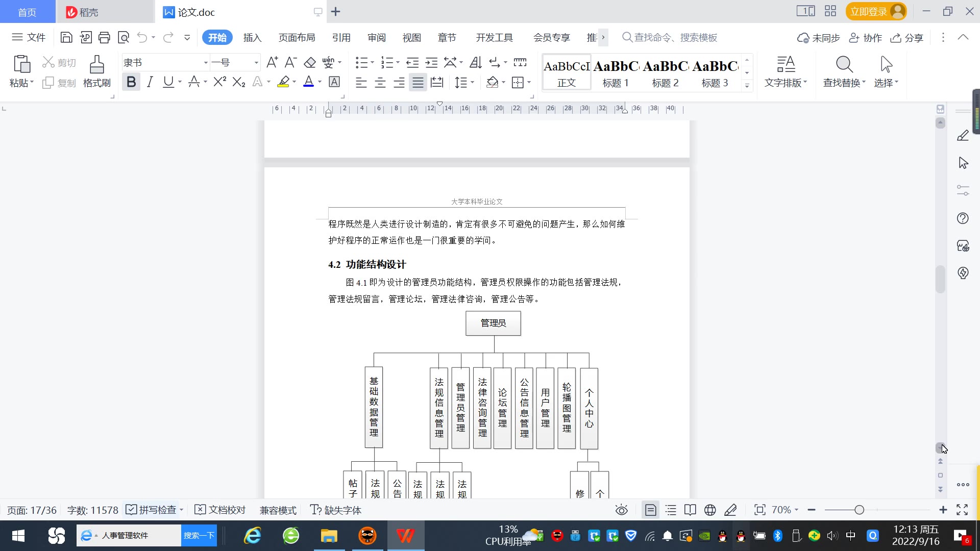Click the Format Painter brush
The image size is (980, 551).
tap(96, 71)
